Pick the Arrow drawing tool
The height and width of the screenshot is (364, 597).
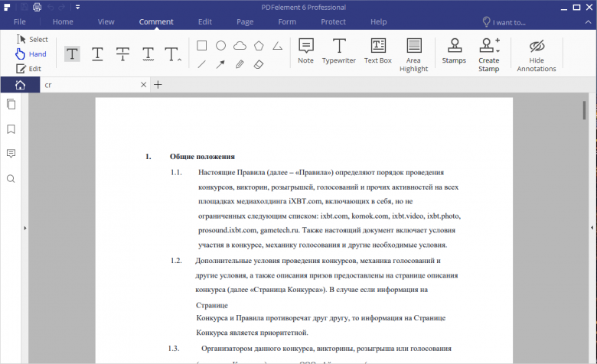220,64
